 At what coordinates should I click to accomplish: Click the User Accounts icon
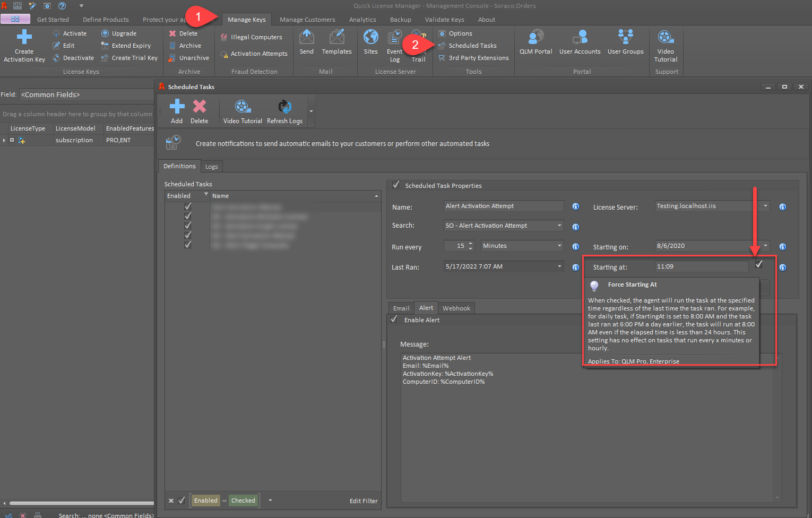click(580, 37)
